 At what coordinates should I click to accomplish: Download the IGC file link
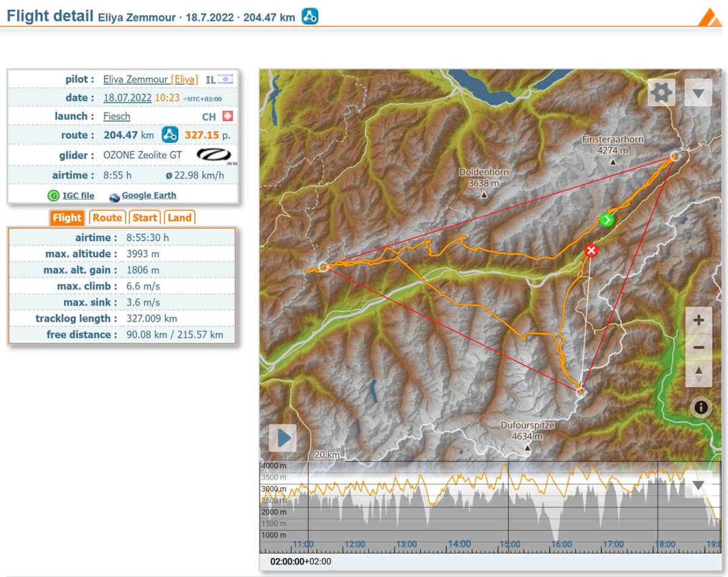click(79, 195)
